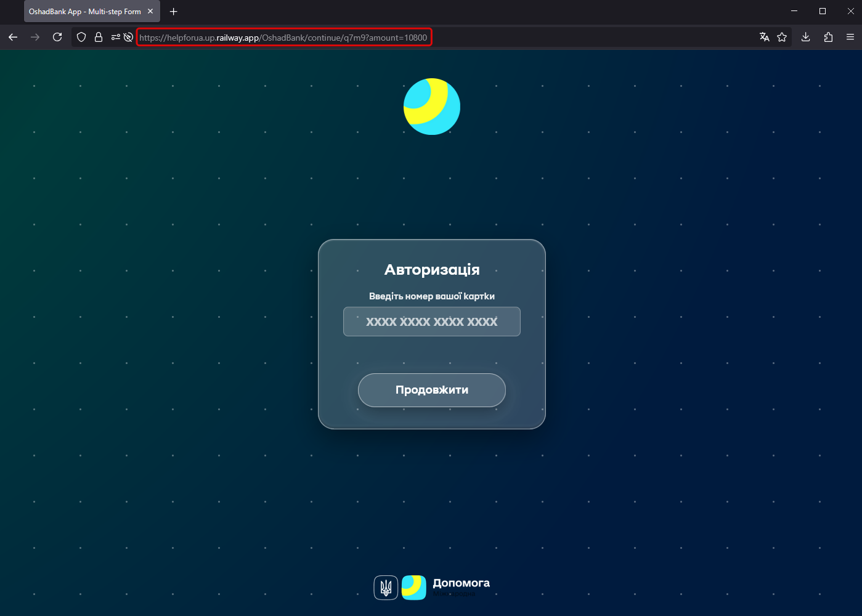Viewport: 862px width, 616px height.
Task: Click the round moon logo at top
Action: [432, 107]
